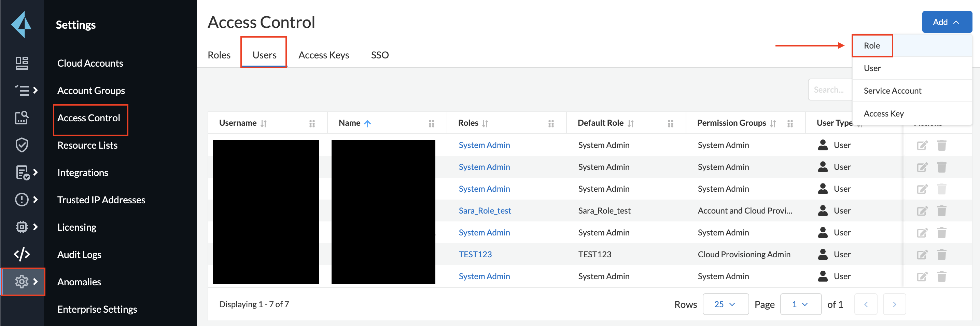
Task: Go to Audit Logs settings page
Action: 79,254
